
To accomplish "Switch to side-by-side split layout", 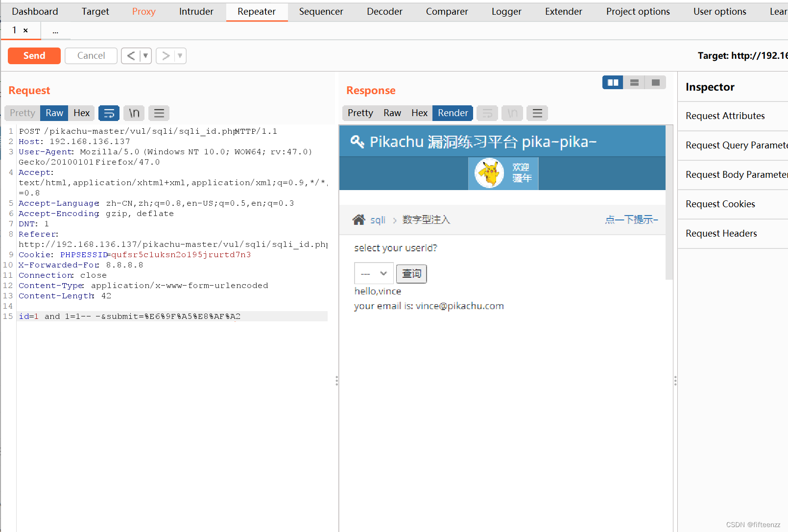I will tap(613, 82).
